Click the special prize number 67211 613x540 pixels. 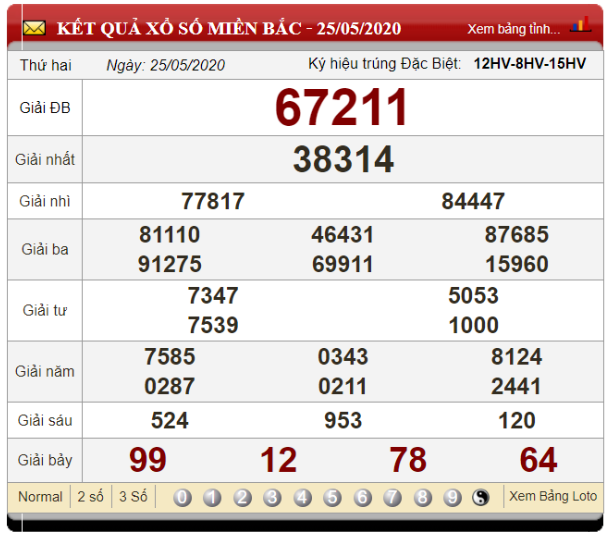point(342,108)
